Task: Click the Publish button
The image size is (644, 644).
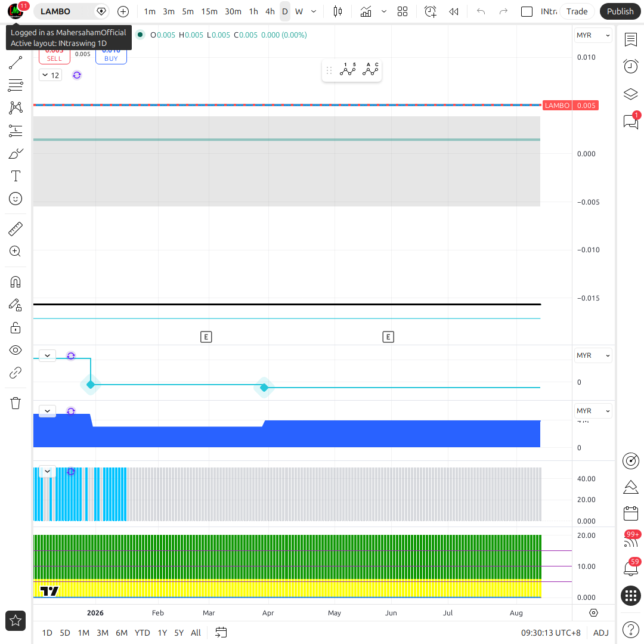Action: 620,11
